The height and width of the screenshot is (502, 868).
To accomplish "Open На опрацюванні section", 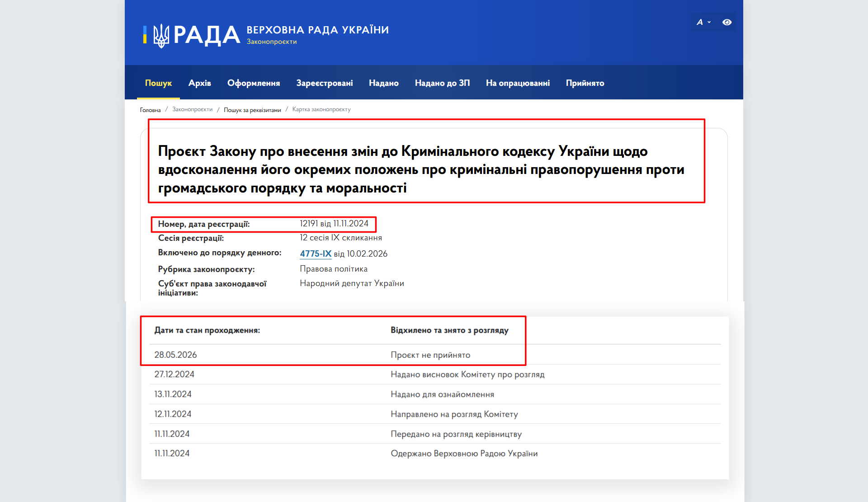I will [518, 83].
